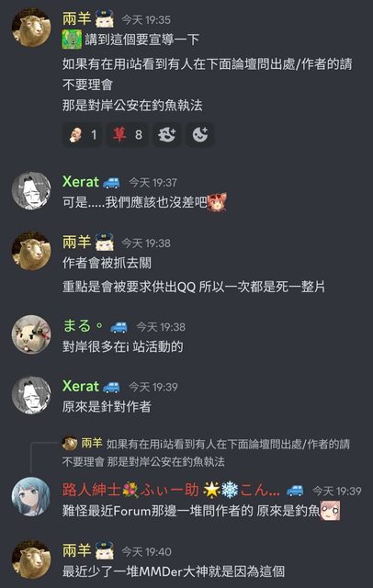Image resolution: width=373 pixels, height=588 pixels.
Task: Click the username まる。
Action: 83,326
